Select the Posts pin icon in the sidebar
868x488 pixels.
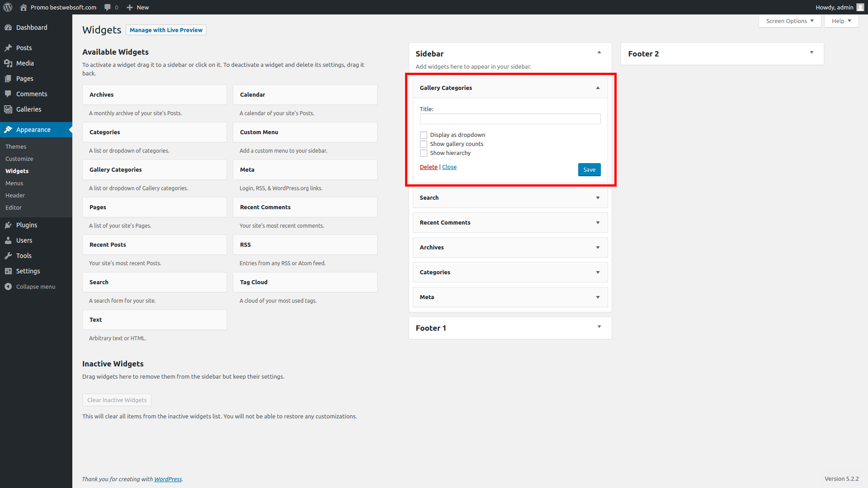pyautogui.click(x=9, y=48)
